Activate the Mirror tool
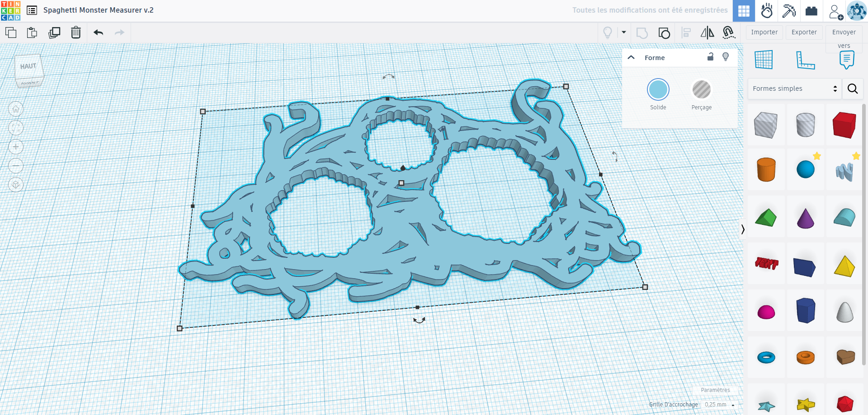Screen dimensions: 868x415 708,33
